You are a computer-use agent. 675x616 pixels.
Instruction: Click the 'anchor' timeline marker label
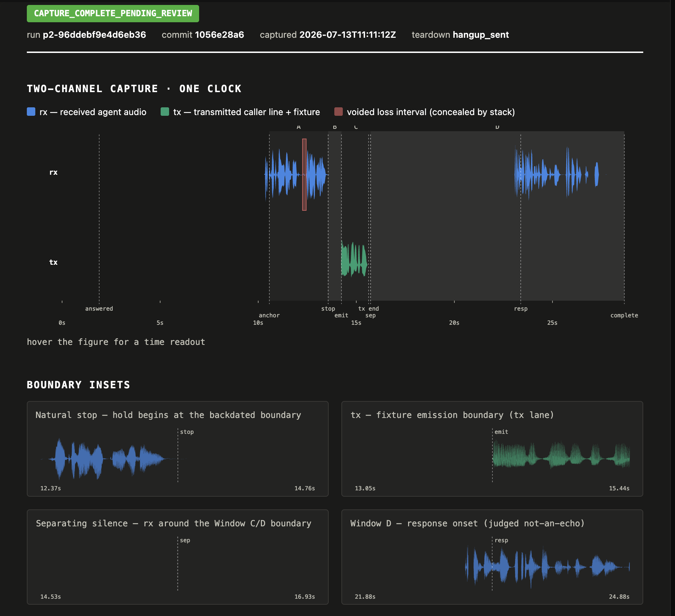pos(269,315)
